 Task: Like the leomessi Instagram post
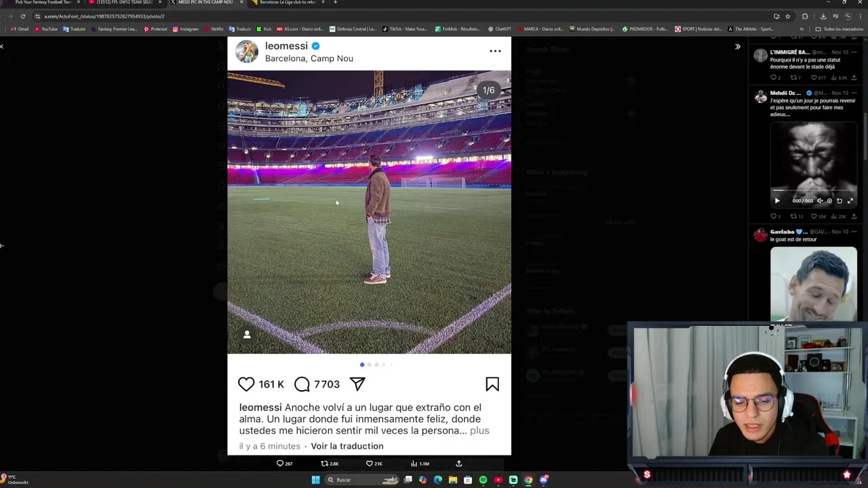click(x=246, y=384)
